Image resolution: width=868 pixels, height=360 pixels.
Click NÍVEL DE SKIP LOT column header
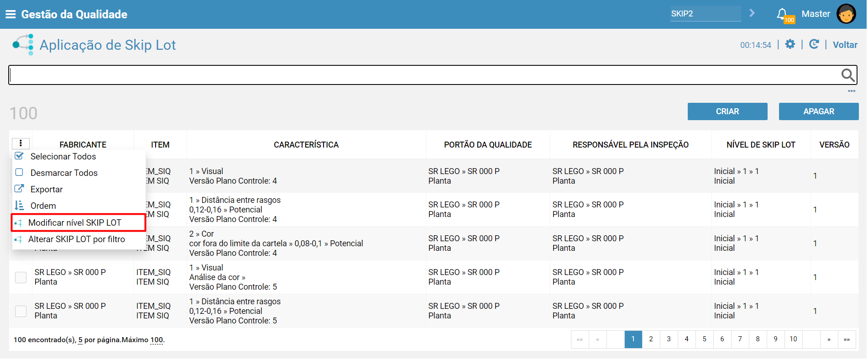point(761,145)
